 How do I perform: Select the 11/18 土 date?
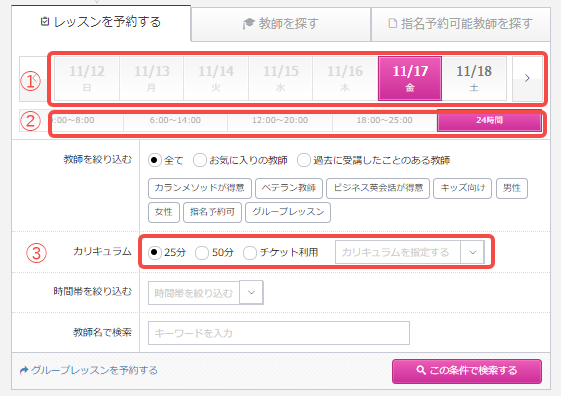point(474,78)
